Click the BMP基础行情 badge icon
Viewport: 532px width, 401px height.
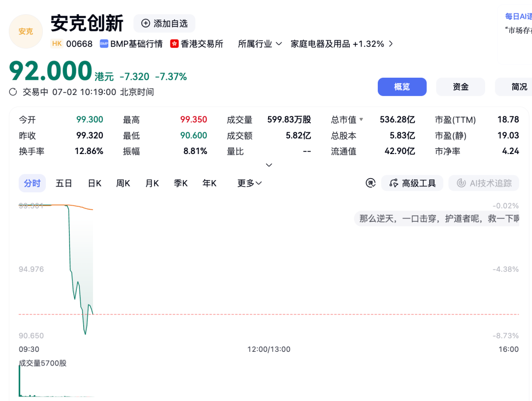click(104, 44)
